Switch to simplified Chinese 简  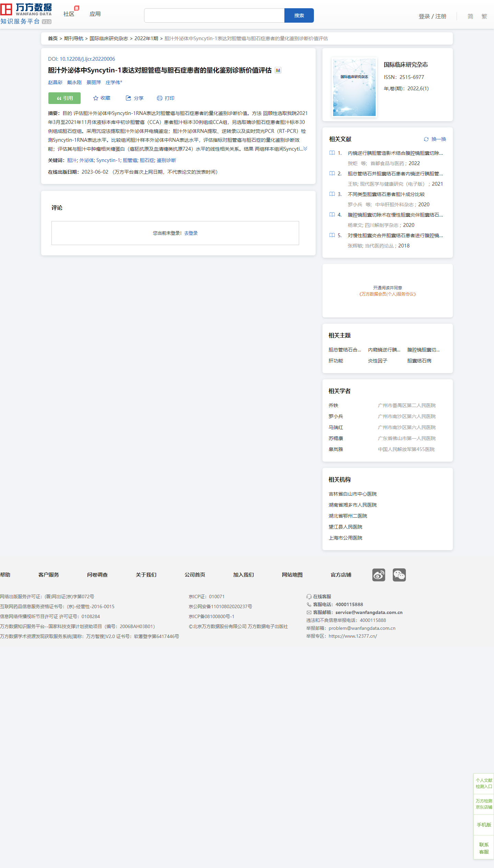pos(470,16)
